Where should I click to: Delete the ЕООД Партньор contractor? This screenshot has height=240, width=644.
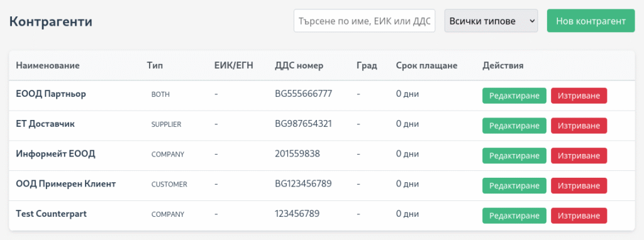pyautogui.click(x=579, y=95)
